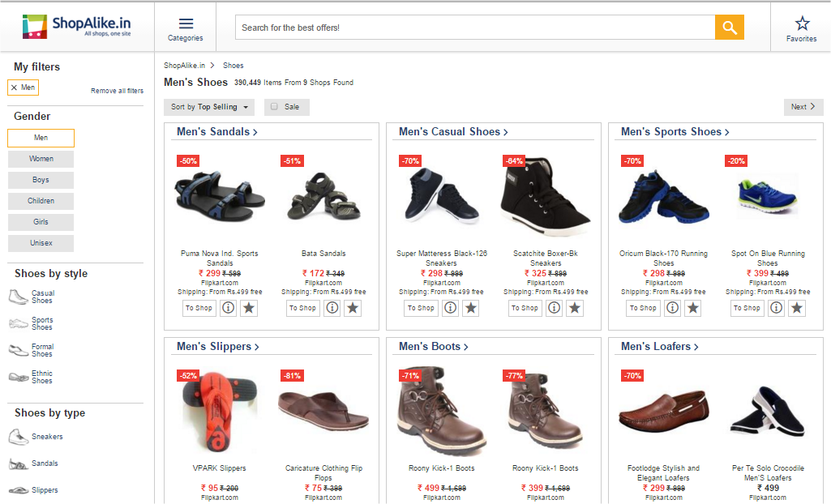
Task: Select Unisex gender filter
Action: [x=41, y=243]
